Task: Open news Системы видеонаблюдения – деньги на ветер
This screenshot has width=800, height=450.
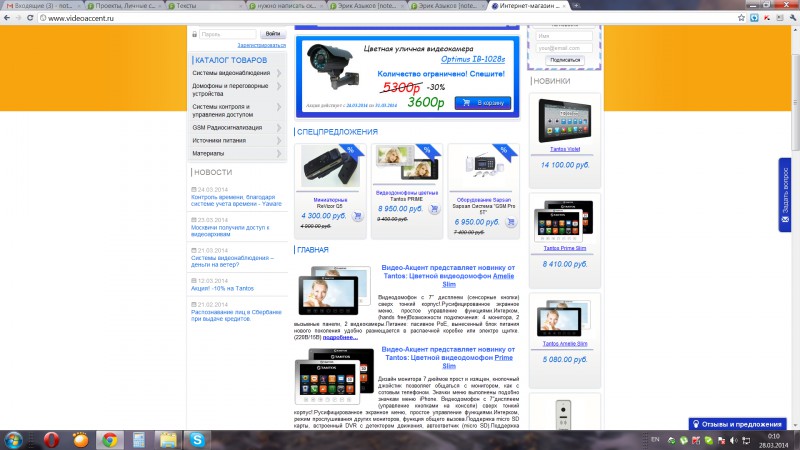Action: click(232, 261)
